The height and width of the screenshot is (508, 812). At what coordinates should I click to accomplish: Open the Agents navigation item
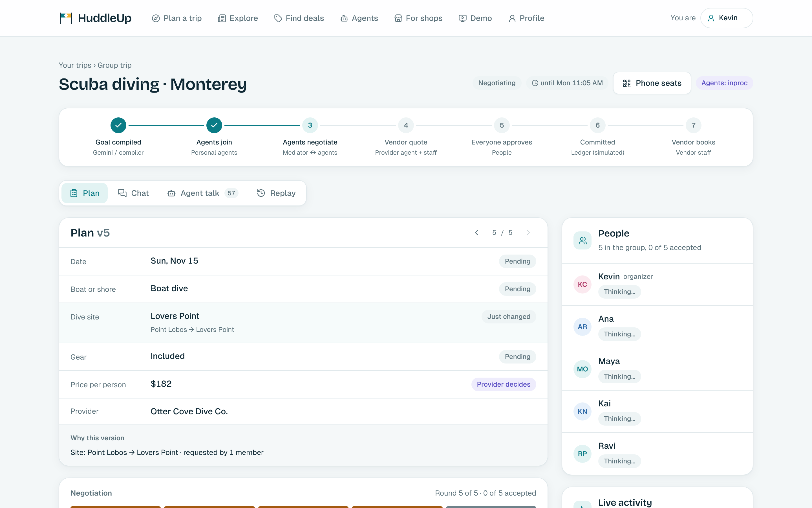point(359,18)
